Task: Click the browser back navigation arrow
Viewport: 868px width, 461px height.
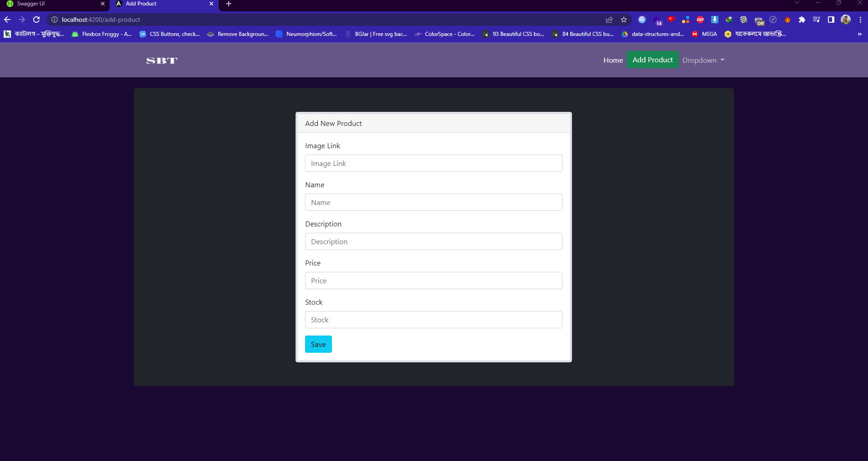Action: [x=7, y=20]
